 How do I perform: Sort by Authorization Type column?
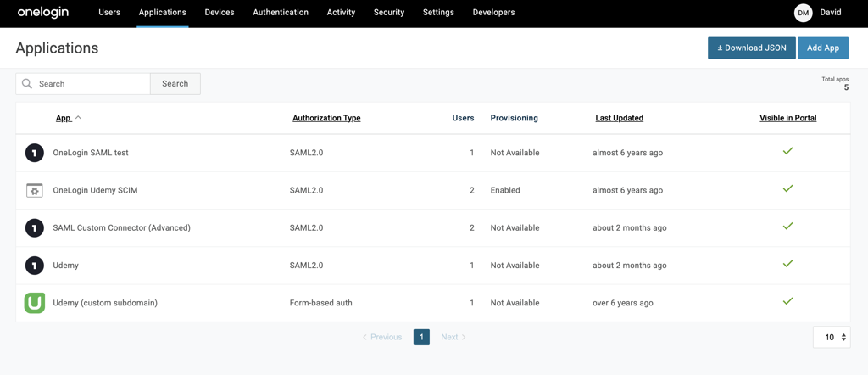[326, 118]
